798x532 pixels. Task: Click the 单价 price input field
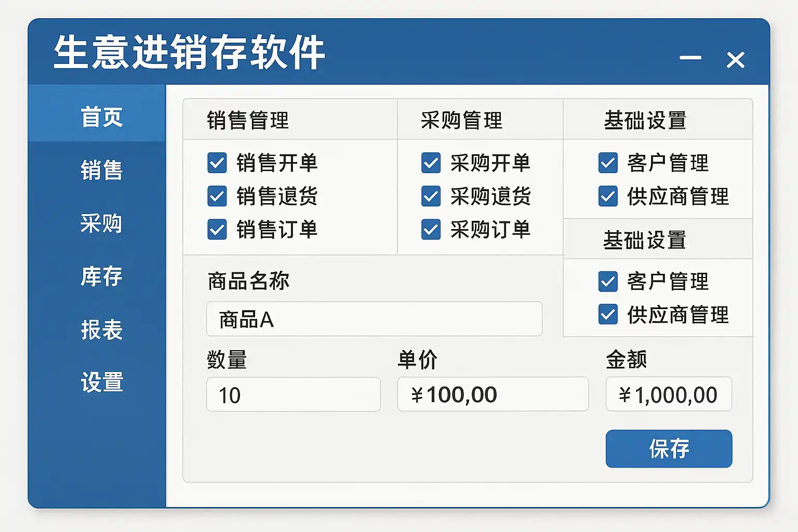tap(493, 395)
